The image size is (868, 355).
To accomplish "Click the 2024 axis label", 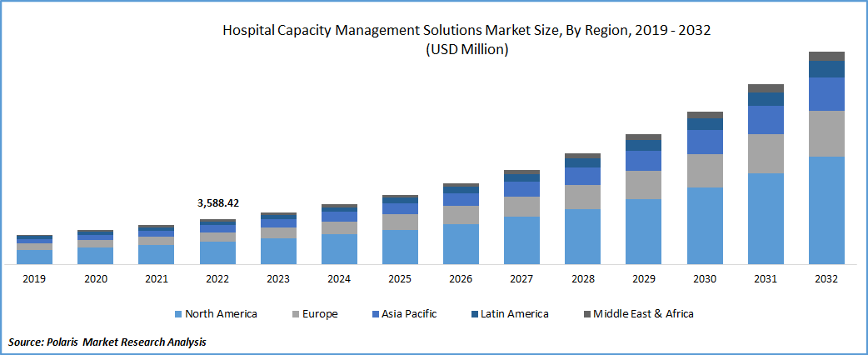I will (x=339, y=279).
